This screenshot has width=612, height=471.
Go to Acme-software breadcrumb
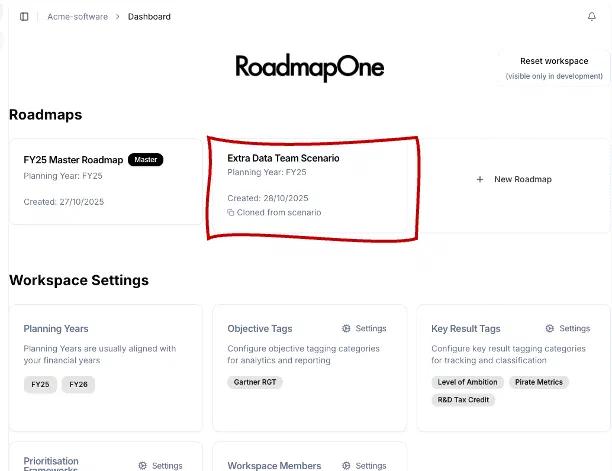tap(77, 17)
